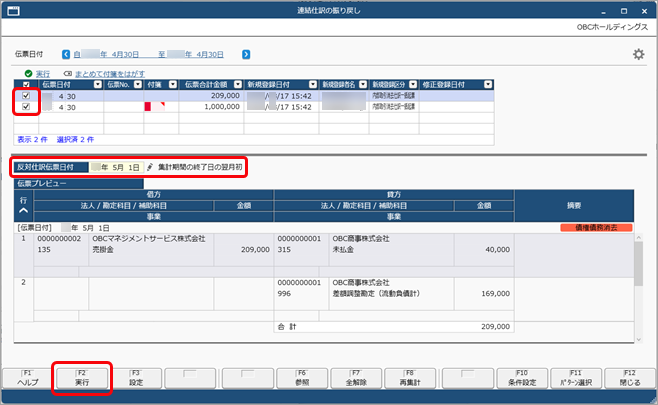The image size is (658, 405).
Task: Click the 債権債務消去 orange label
Action: (x=596, y=227)
